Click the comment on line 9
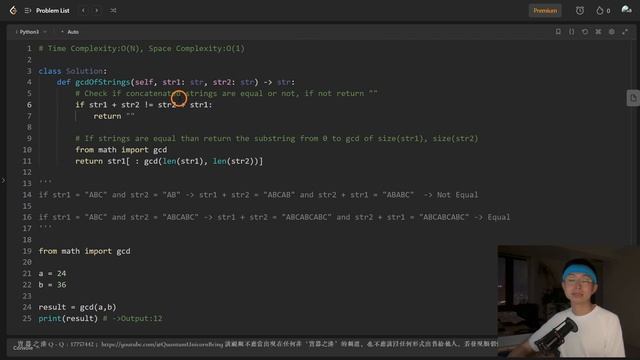640x360 pixels. point(277,139)
